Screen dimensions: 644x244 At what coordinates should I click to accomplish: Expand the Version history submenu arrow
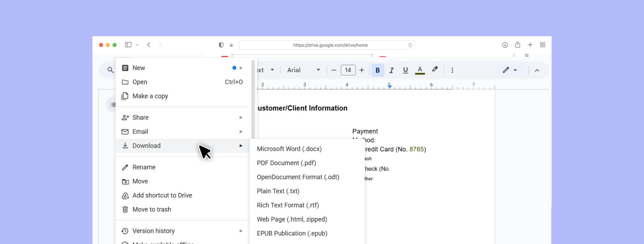pos(241,231)
